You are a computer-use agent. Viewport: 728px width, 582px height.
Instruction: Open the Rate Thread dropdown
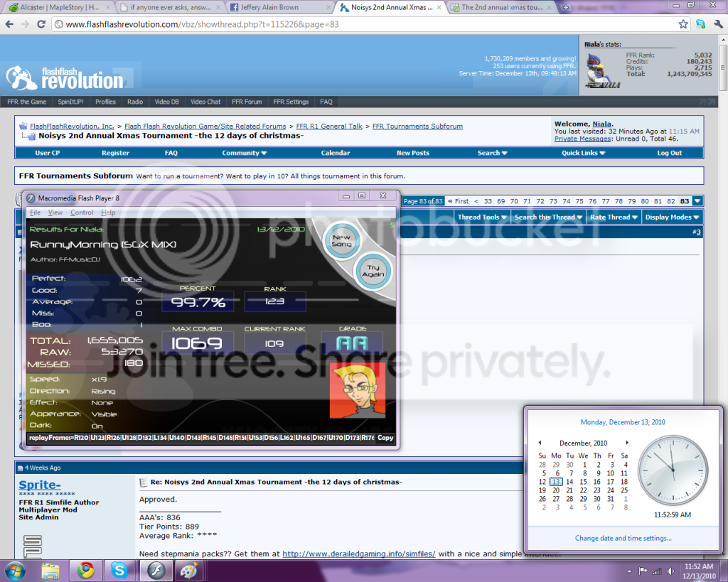point(612,217)
